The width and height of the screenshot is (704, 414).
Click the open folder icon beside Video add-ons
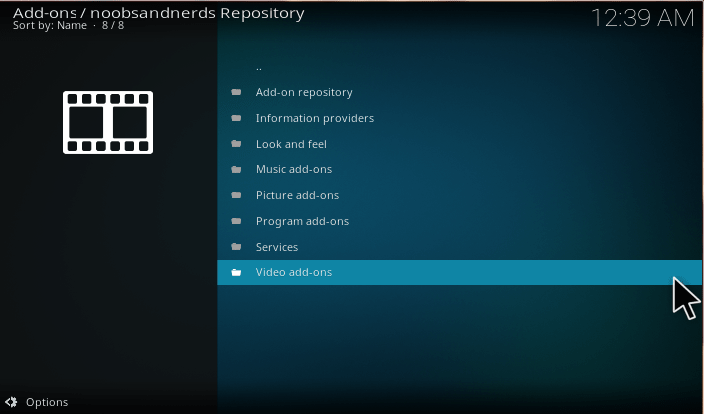(236, 272)
